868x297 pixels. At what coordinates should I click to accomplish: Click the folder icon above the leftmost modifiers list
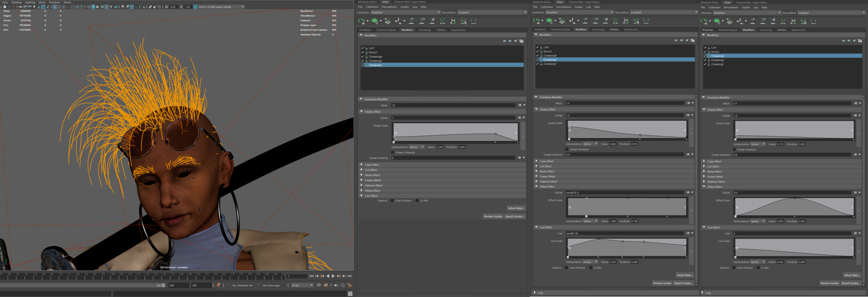pos(521,41)
